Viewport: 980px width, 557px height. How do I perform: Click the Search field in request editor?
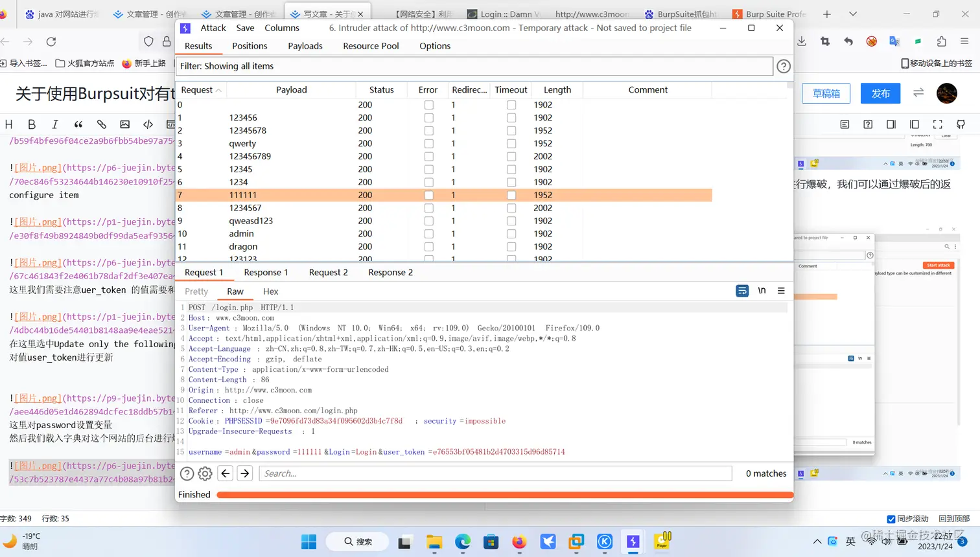(x=496, y=473)
